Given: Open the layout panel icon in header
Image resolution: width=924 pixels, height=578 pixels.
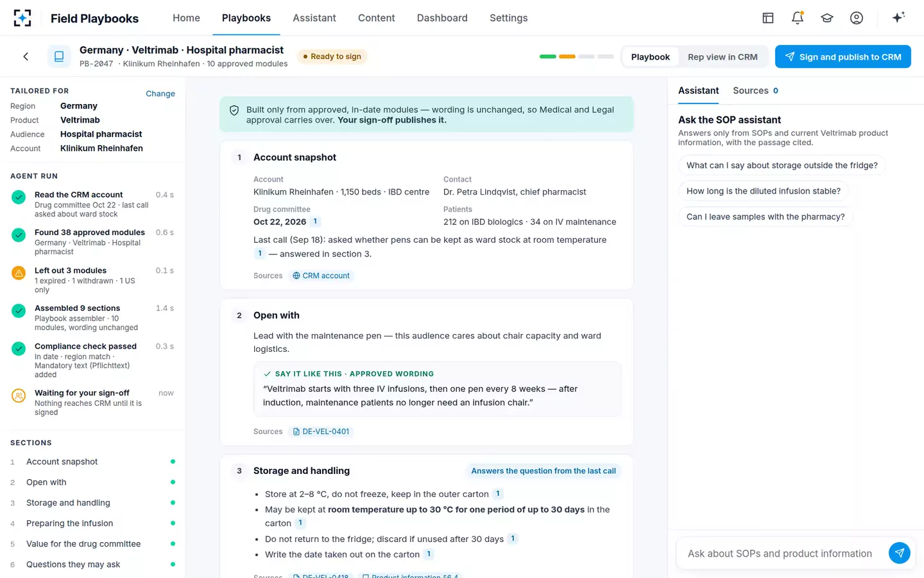Looking at the screenshot, I should (768, 18).
